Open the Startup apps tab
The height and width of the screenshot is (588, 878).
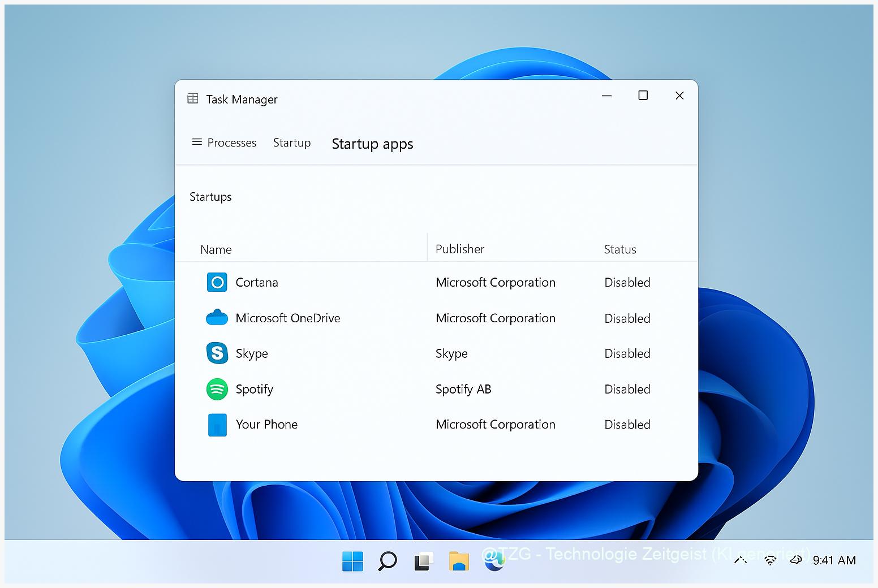pyautogui.click(x=372, y=144)
